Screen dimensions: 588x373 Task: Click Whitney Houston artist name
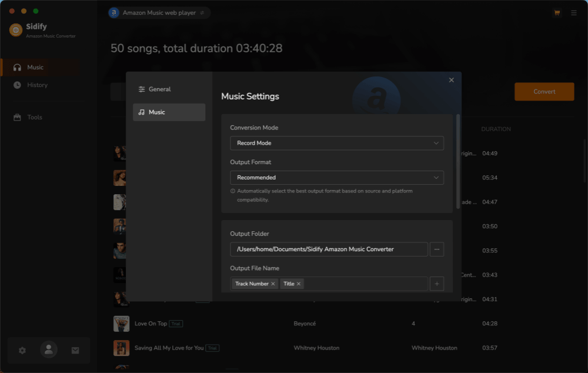[316, 348]
